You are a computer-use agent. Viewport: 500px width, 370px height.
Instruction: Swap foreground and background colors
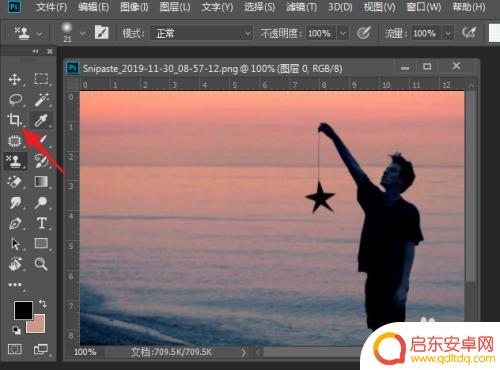tap(42, 303)
